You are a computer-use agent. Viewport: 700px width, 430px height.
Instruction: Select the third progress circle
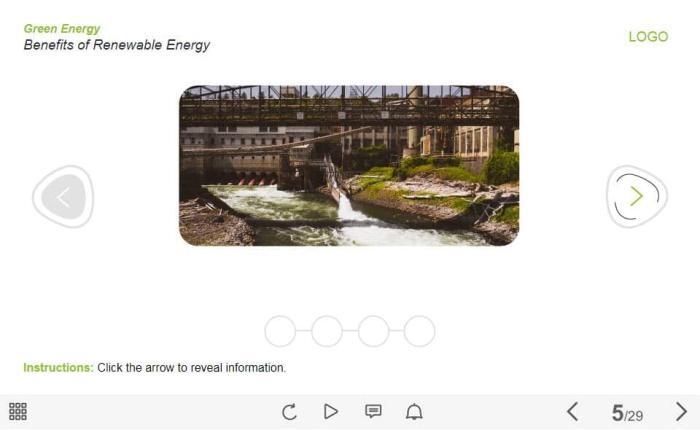pos(374,331)
